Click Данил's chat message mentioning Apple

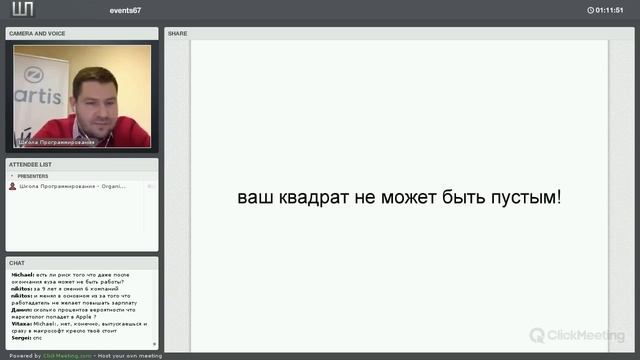tap(73, 313)
